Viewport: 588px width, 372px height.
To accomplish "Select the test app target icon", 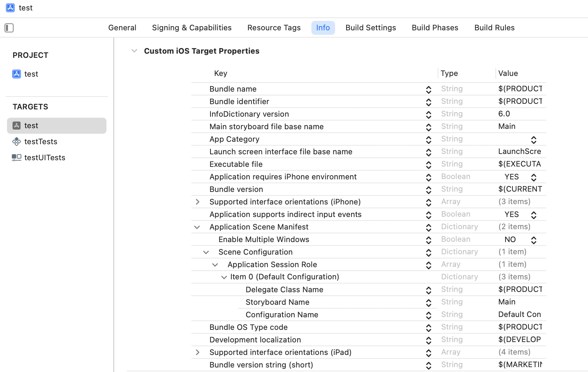I will pos(16,125).
